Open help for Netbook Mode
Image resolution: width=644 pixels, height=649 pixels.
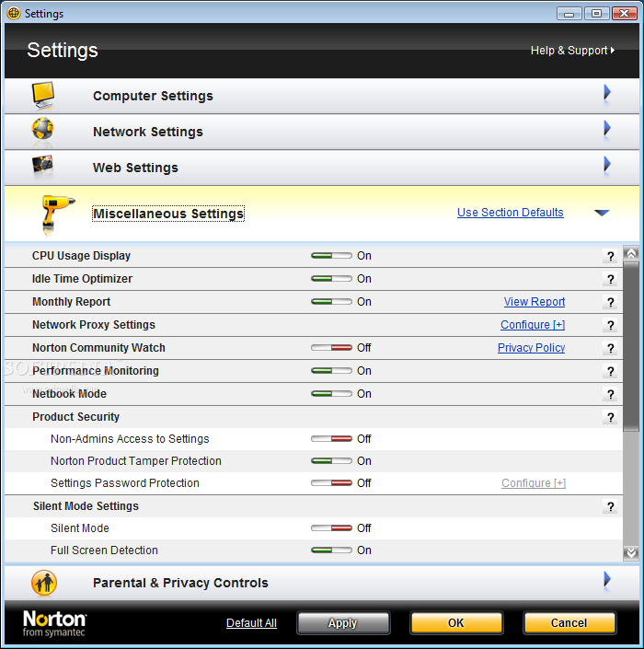click(610, 394)
